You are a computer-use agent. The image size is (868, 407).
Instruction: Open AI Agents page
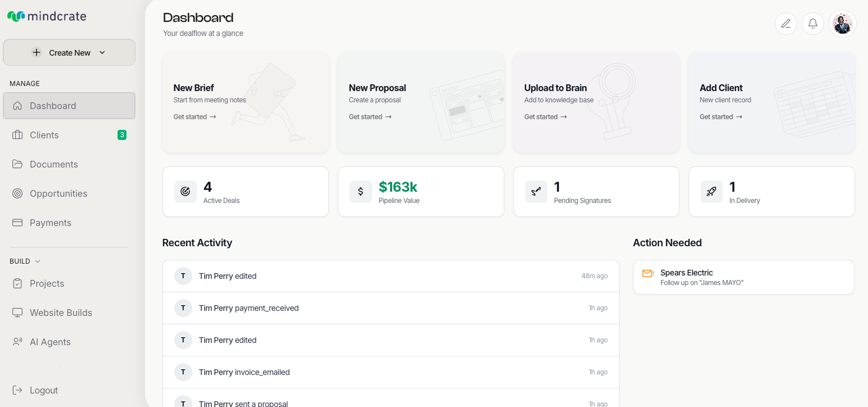coord(69,342)
